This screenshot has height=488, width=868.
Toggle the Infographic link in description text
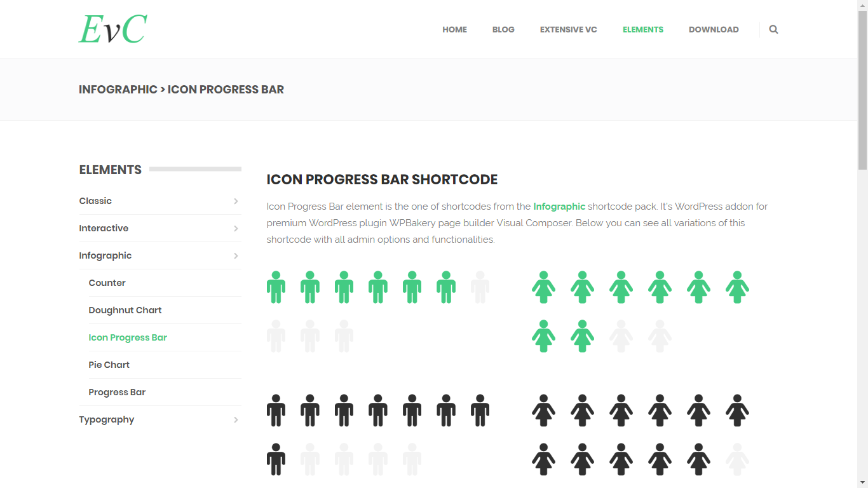(x=559, y=207)
